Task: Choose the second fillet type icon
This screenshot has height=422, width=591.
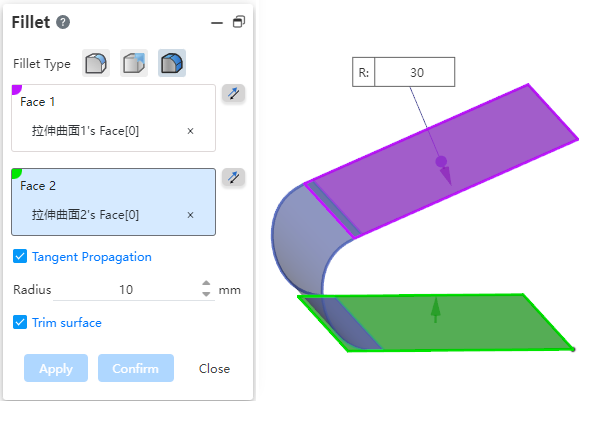Action: point(134,63)
